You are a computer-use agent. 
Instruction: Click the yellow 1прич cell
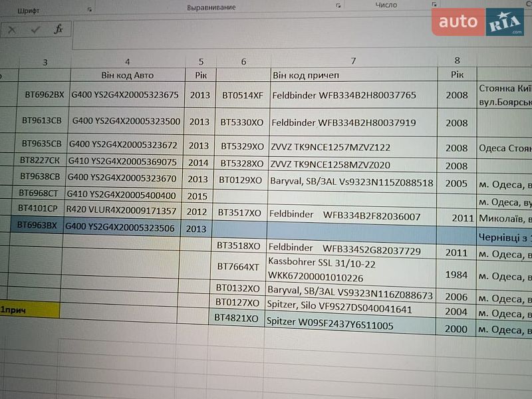[x=30, y=310]
